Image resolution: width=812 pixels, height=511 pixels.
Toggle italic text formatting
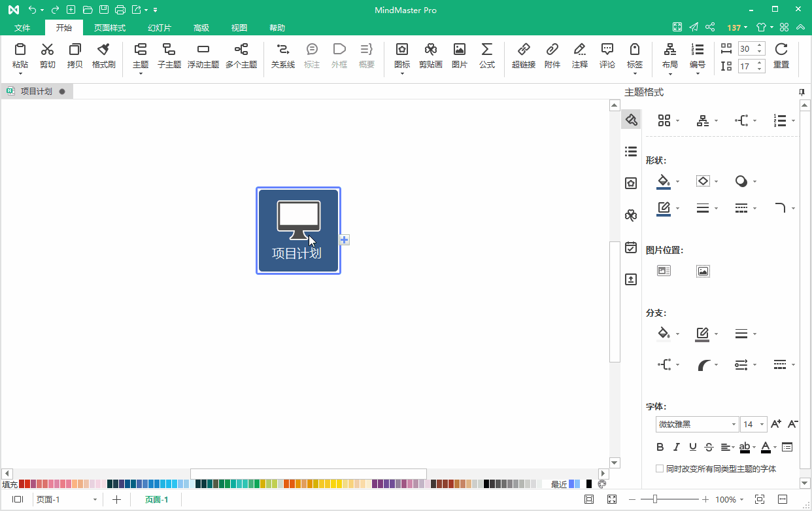click(x=677, y=448)
